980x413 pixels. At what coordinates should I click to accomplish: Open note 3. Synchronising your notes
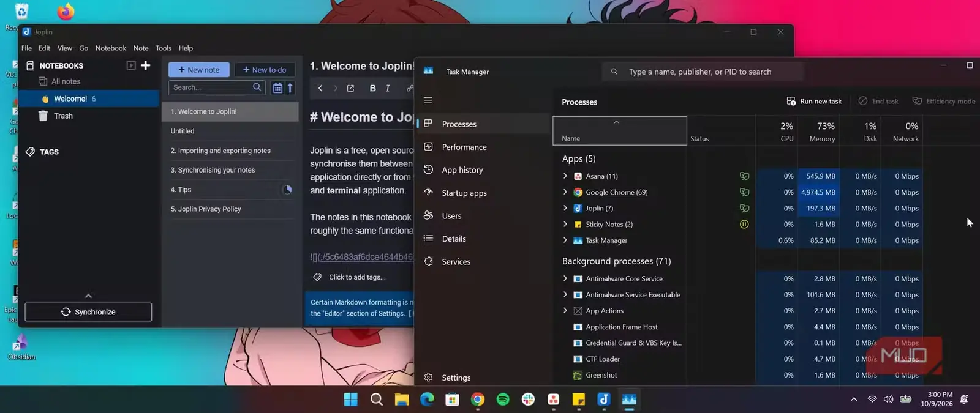[230, 170]
